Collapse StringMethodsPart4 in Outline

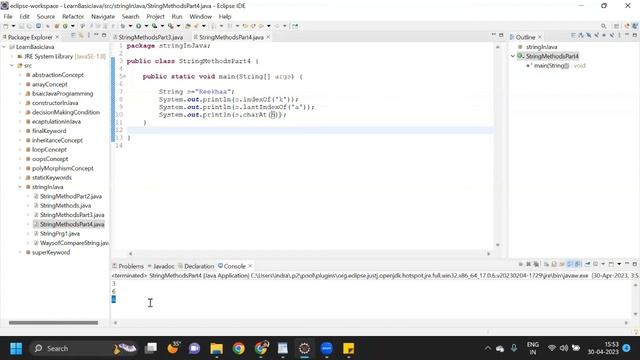[513, 56]
